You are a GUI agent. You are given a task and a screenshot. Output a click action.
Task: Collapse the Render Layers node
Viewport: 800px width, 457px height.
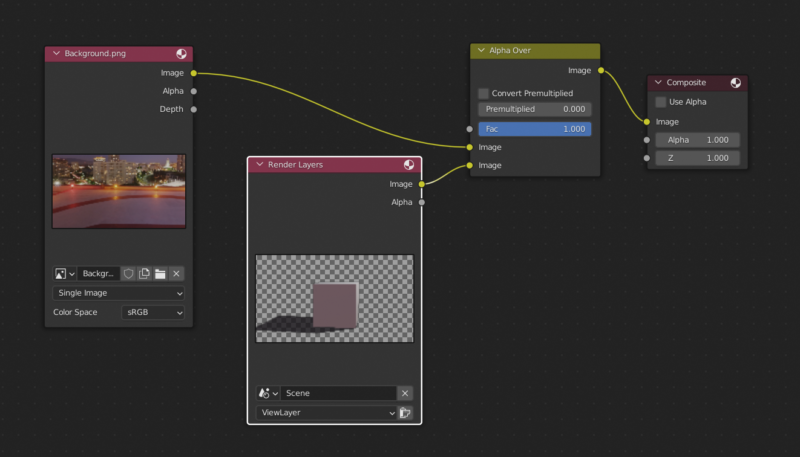coord(260,165)
